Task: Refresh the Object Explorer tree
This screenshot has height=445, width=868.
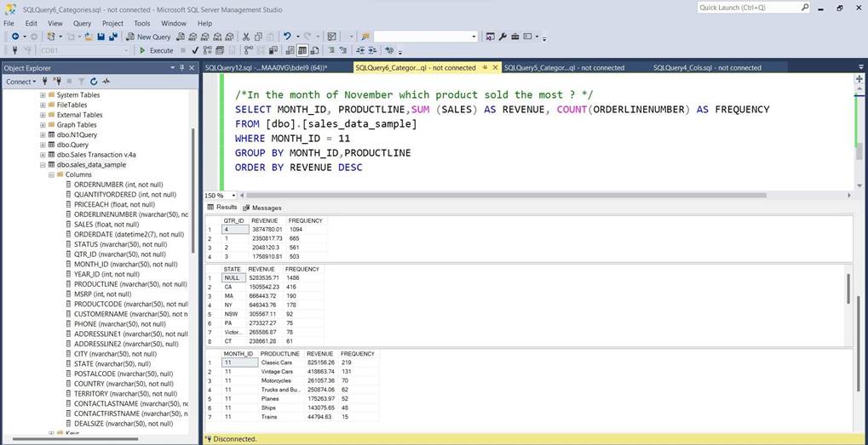Action: tap(94, 82)
